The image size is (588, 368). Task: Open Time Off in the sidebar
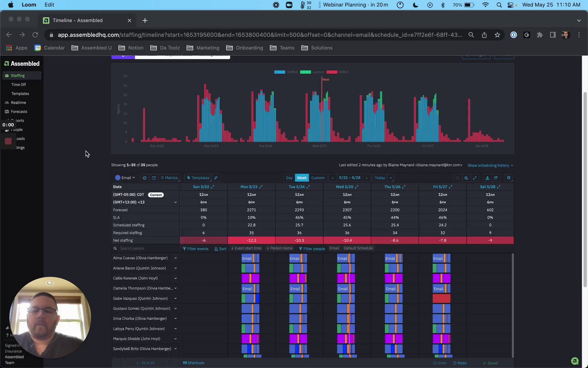click(18, 85)
